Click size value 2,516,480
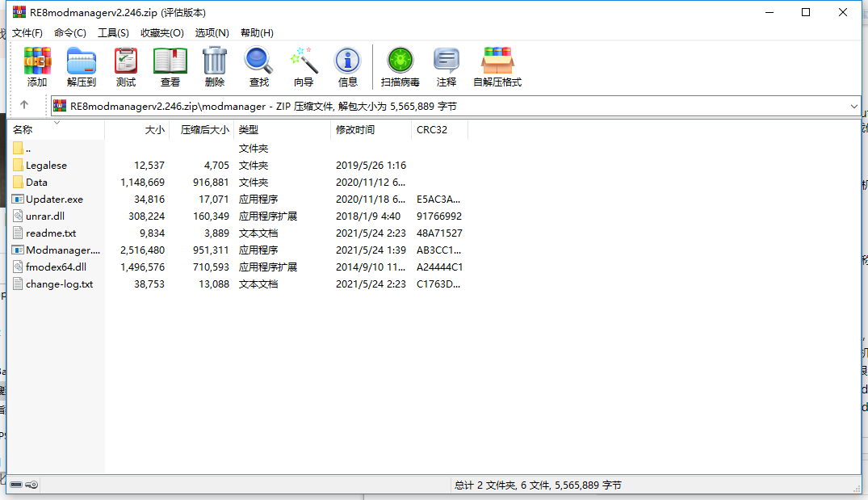The image size is (868, 500). pos(142,250)
